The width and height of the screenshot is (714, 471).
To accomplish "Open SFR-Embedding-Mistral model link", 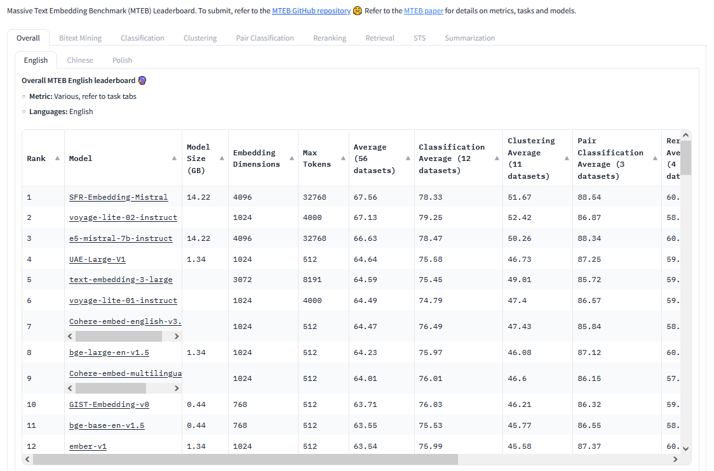I will (x=118, y=197).
